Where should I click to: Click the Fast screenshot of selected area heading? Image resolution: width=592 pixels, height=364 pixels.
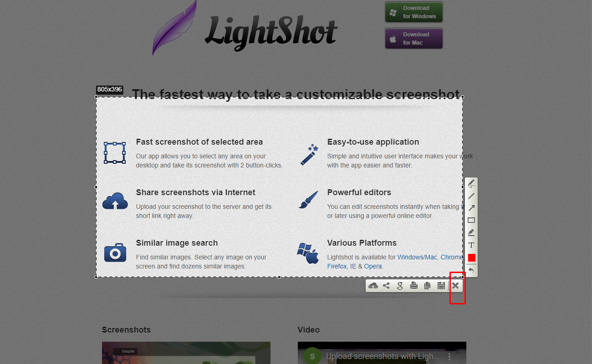[199, 142]
